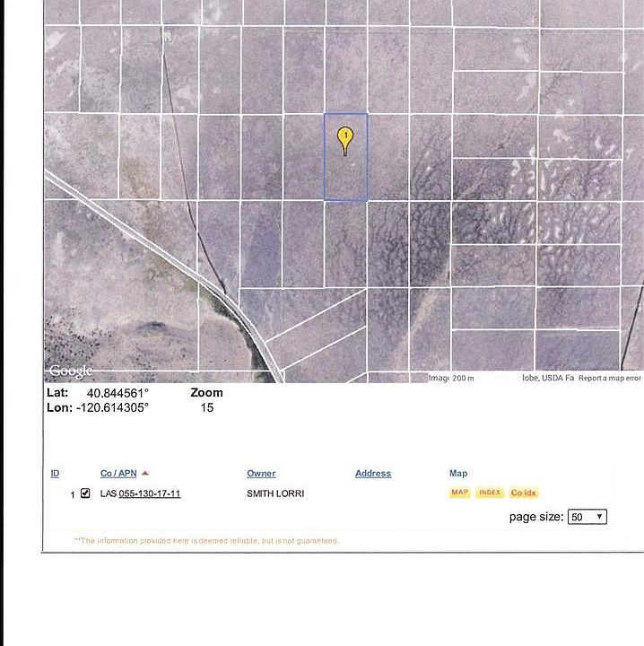Click the owner name SMITH LORRI
Viewport: 644px width, 646px height.
tap(275, 493)
